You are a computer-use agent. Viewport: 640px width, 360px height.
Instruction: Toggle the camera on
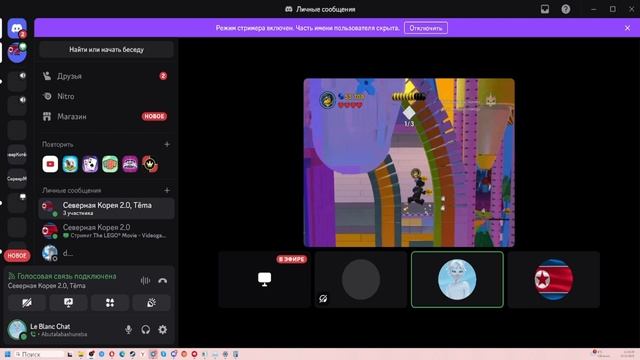(27, 303)
